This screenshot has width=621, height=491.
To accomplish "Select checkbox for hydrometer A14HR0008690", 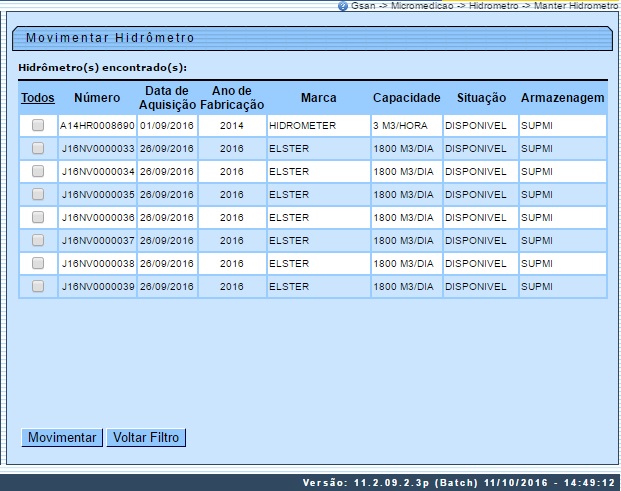I will 38,126.
